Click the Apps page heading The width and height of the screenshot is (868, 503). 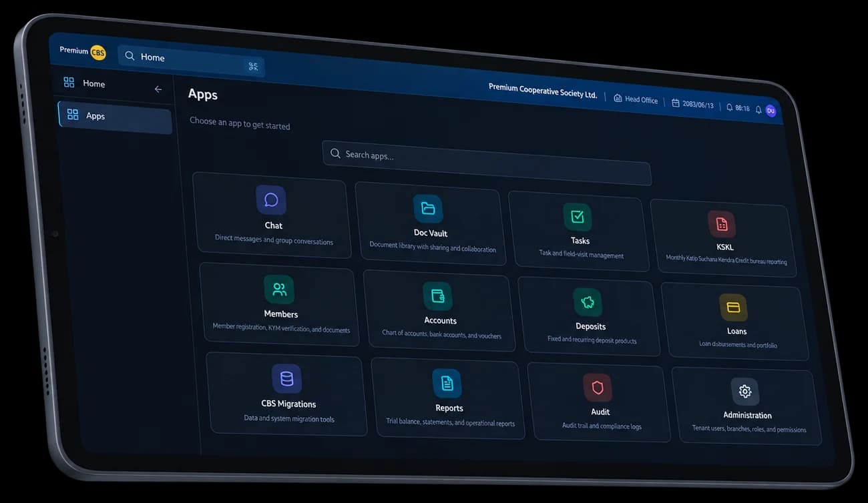coord(203,94)
